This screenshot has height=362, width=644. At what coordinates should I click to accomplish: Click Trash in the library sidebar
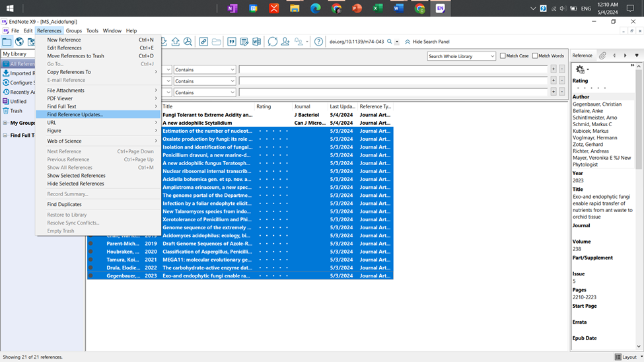point(16,111)
